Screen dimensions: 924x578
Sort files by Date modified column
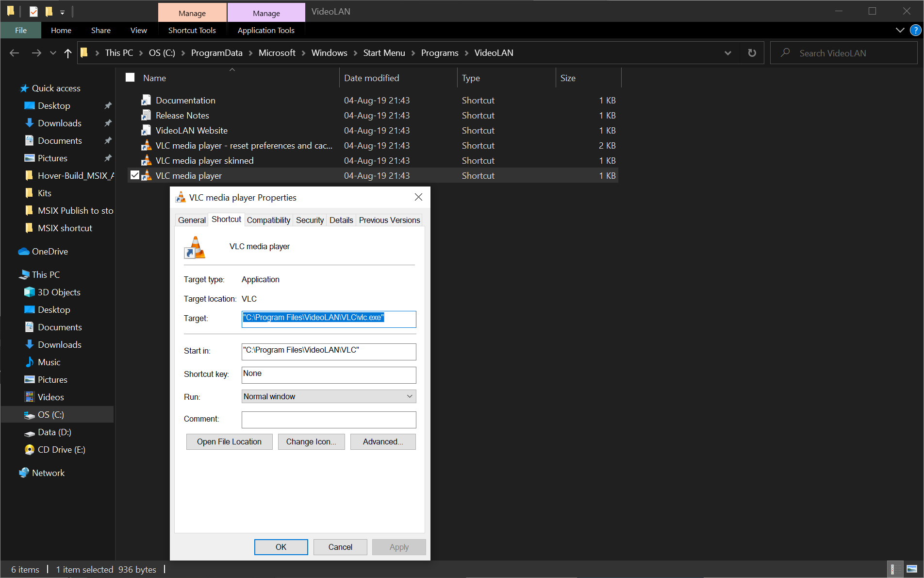pos(372,78)
